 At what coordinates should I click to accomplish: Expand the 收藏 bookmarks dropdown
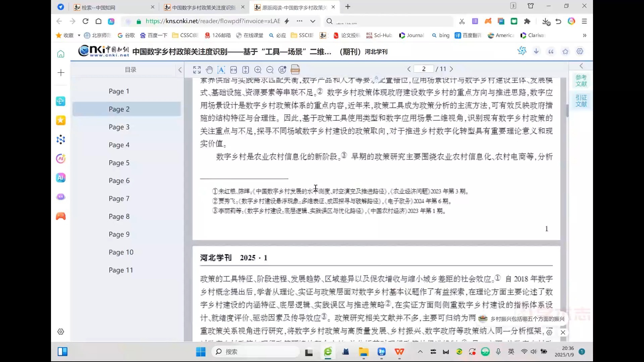[x=78, y=35]
